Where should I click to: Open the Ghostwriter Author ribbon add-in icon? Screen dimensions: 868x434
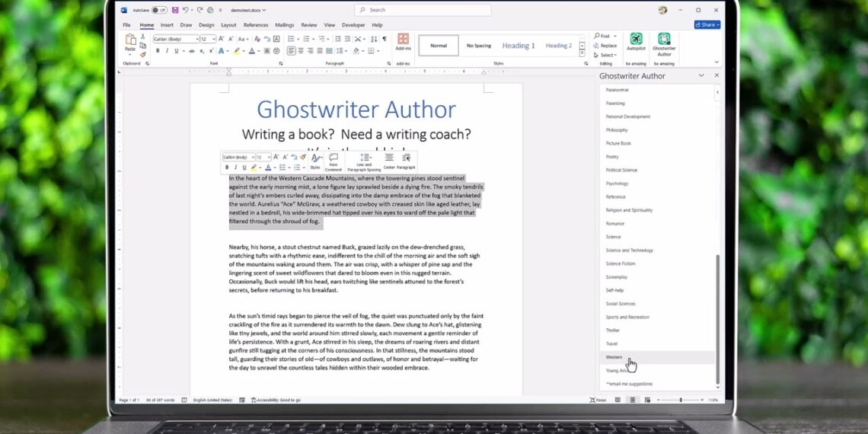pos(664,44)
